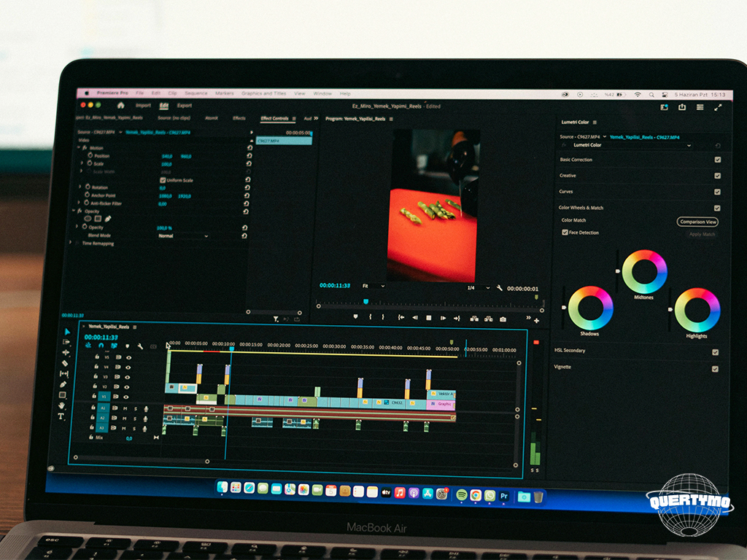Adjust the Shadows color wheel
747x560 pixels.
[591, 308]
